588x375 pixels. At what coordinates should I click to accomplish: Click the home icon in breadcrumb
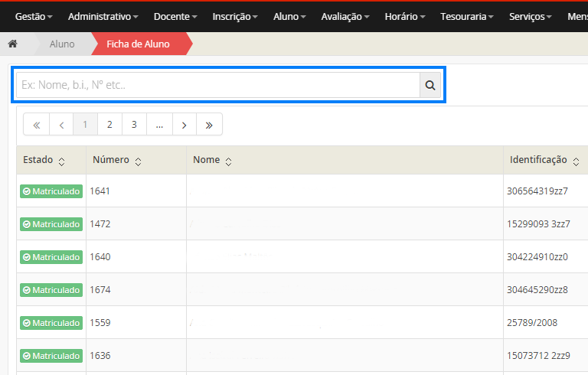12,44
